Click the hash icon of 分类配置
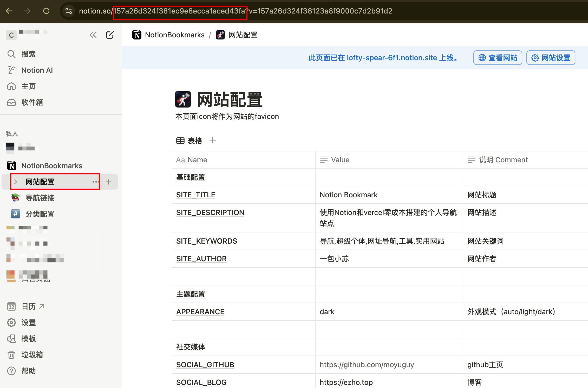Image resolution: width=588 pixels, height=388 pixels. click(16, 214)
